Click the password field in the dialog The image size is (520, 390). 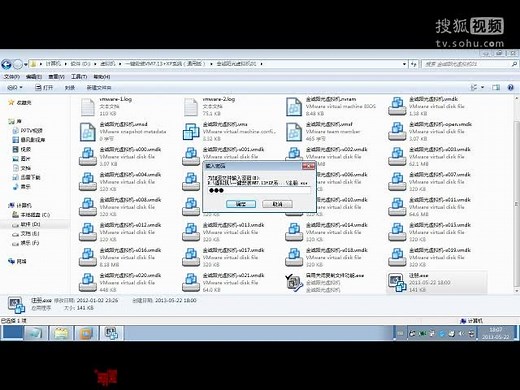(259, 190)
